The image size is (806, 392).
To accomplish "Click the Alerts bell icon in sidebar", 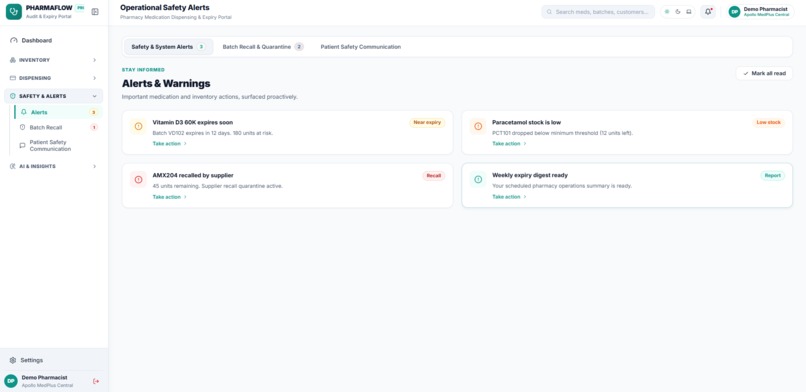I will click(23, 112).
